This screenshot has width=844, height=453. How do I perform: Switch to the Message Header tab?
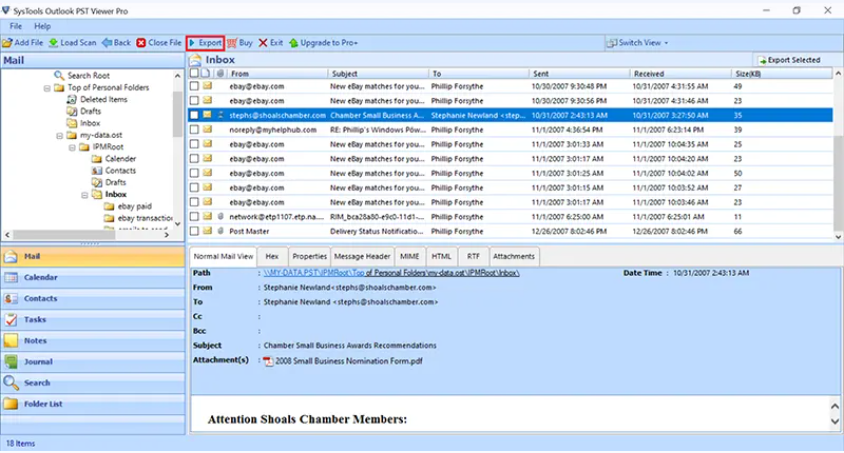(x=362, y=257)
